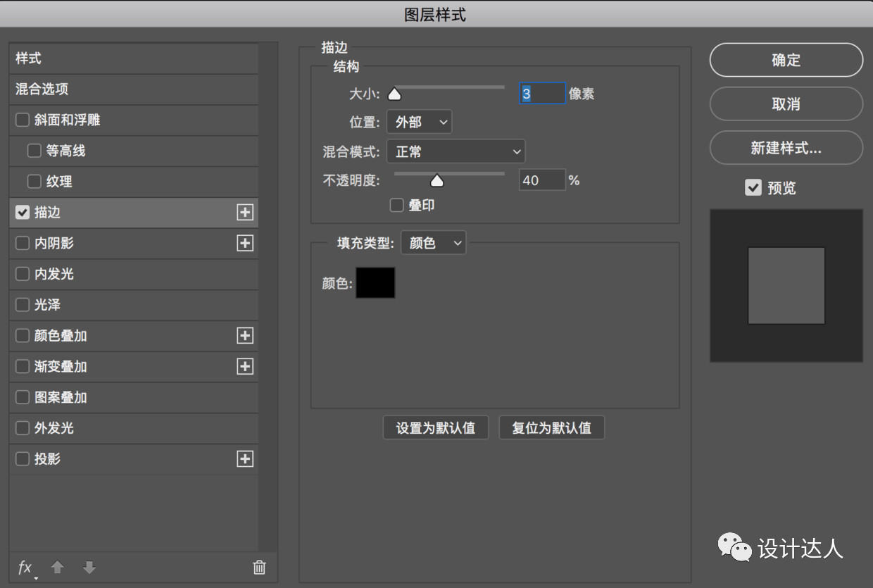This screenshot has height=588, width=873.
Task: Enable the 斜面和浮雕 checkbox
Action: [23, 120]
